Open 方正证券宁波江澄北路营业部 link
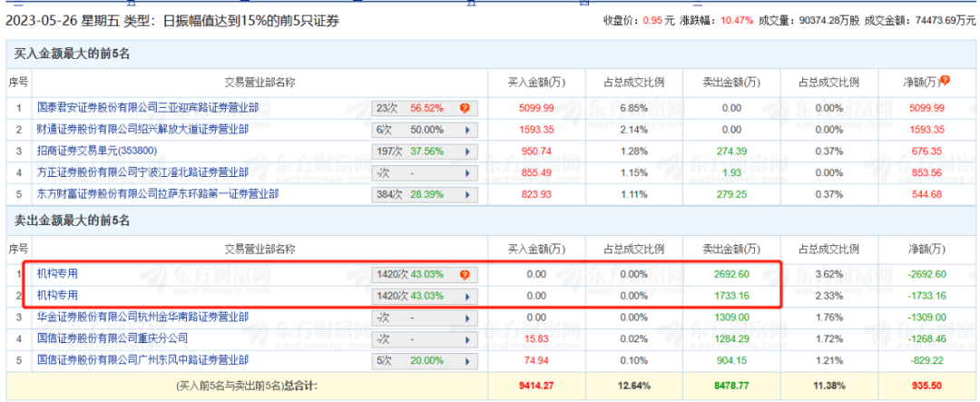Screen dimensions: 980x402 (142, 172)
